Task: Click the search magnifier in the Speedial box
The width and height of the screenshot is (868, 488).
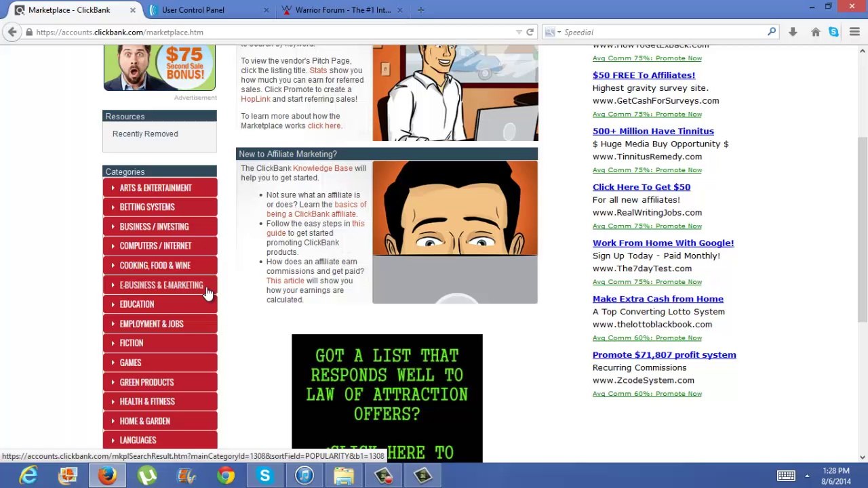Action: 772,32
